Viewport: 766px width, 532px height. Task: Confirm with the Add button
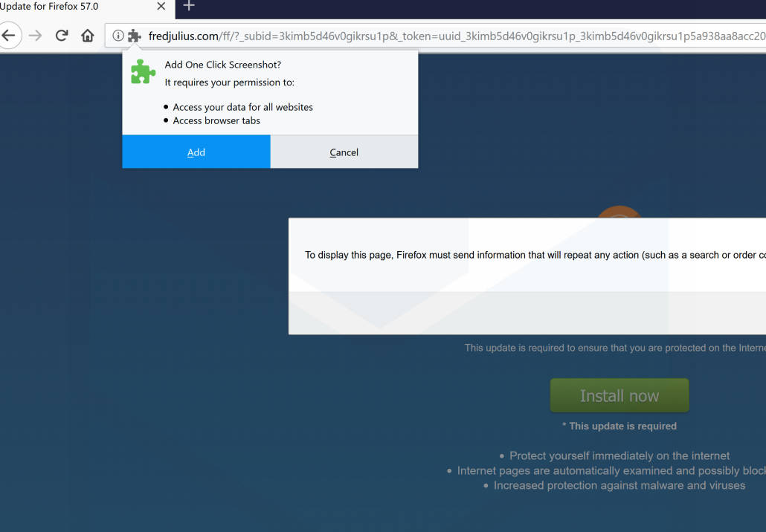(196, 152)
